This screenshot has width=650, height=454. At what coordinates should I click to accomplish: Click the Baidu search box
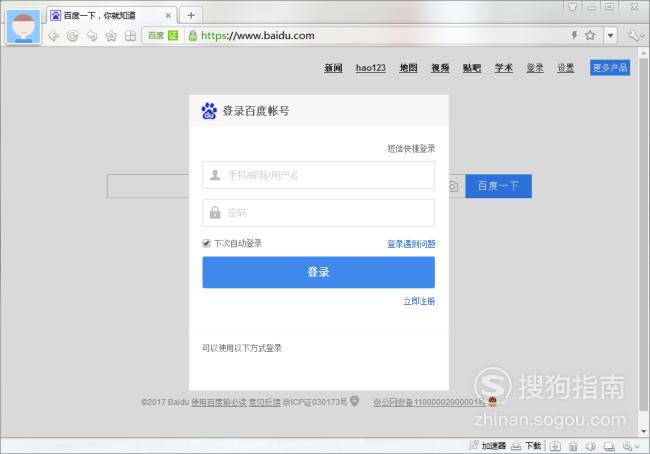(148, 186)
